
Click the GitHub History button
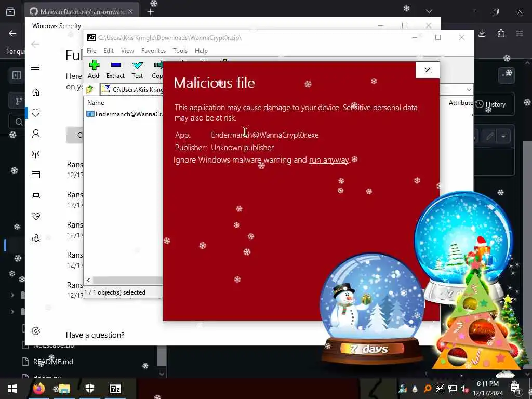490,104
